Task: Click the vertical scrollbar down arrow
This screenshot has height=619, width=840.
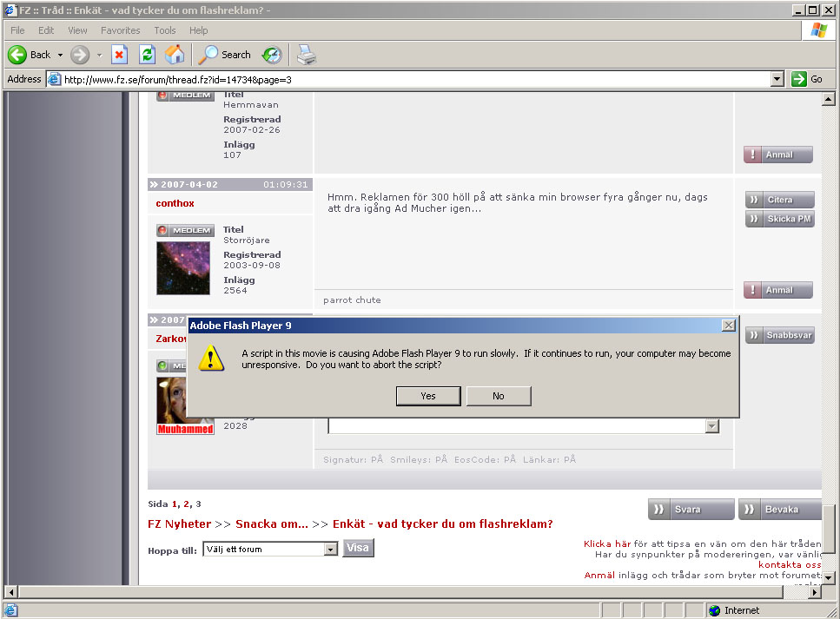Action: (x=829, y=578)
